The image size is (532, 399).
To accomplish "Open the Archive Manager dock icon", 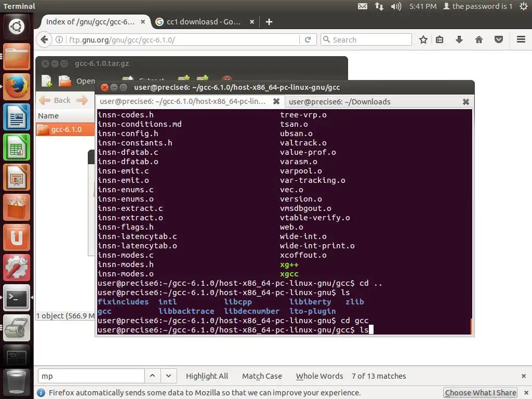I will coord(16,328).
